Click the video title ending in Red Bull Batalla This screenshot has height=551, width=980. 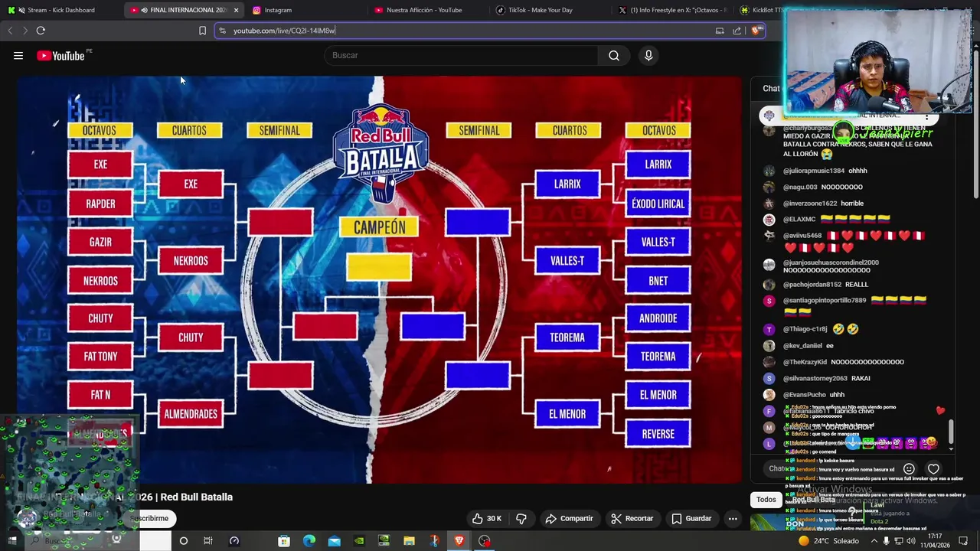(125, 497)
